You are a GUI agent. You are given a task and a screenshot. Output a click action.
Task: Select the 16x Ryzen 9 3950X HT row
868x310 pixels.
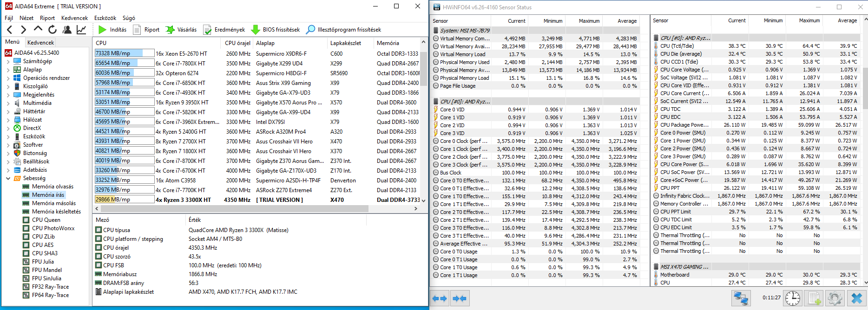coord(257,102)
